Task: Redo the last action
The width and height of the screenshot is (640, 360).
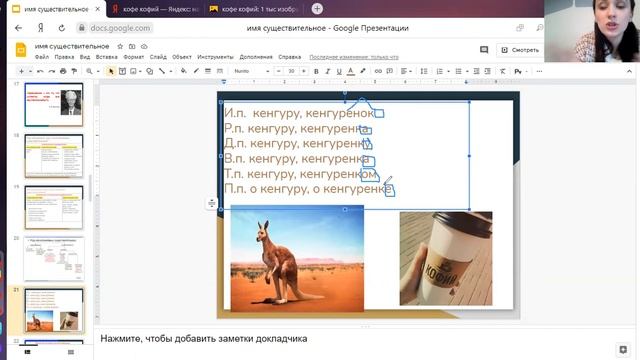Action: pyautogui.click(x=51, y=71)
